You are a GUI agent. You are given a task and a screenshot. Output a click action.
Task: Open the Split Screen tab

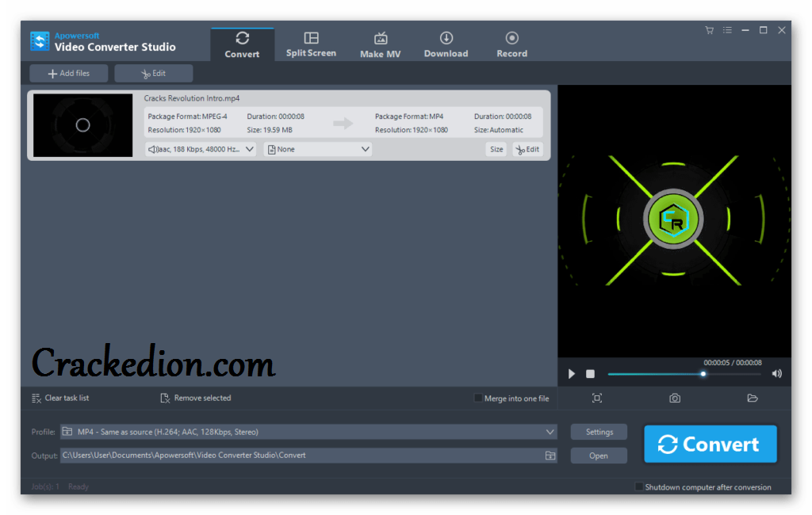[x=311, y=44]
